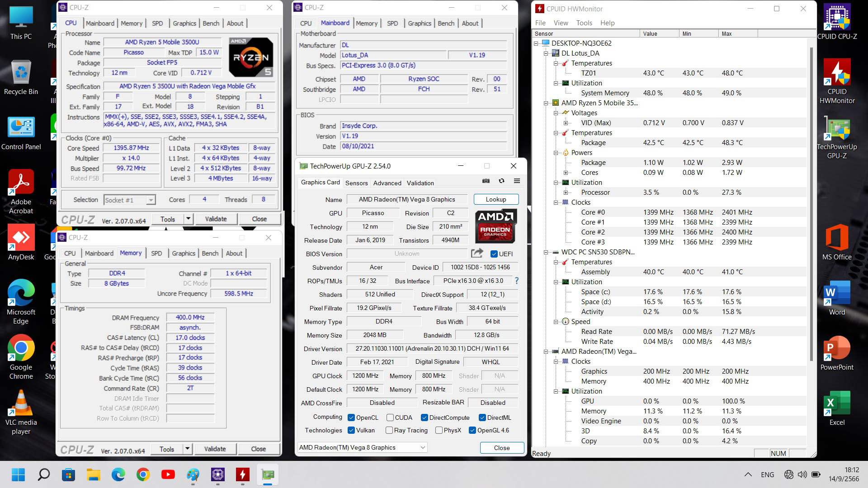The image size is (868, 488).
Task: Switch to SPD tab in CPU-Z CPU window
Action: [157, 23]
